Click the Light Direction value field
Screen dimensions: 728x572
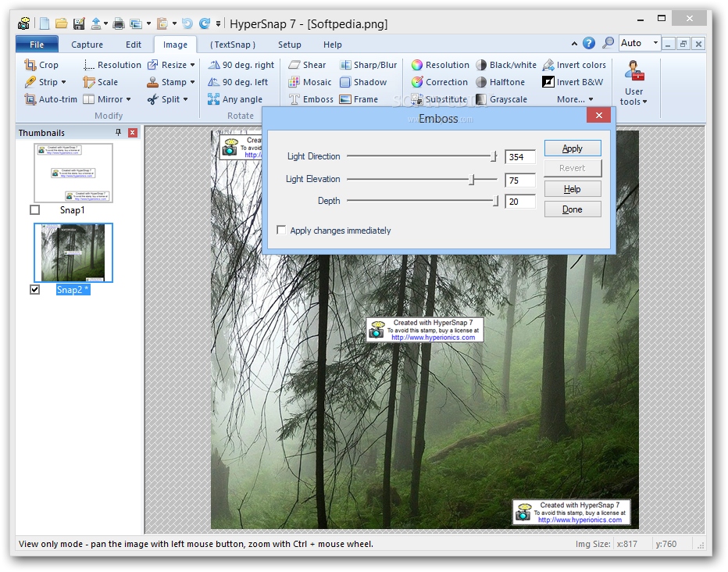[x=520, y=157]
